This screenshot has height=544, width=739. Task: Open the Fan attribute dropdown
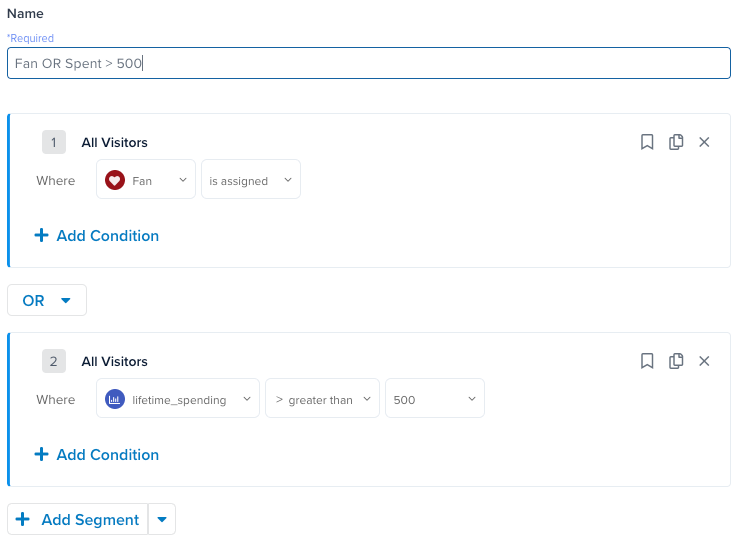(146, 181)
